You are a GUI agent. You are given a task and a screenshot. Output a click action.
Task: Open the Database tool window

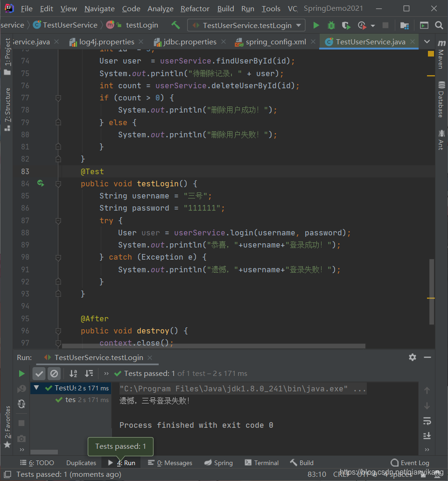tap(441, 99)
